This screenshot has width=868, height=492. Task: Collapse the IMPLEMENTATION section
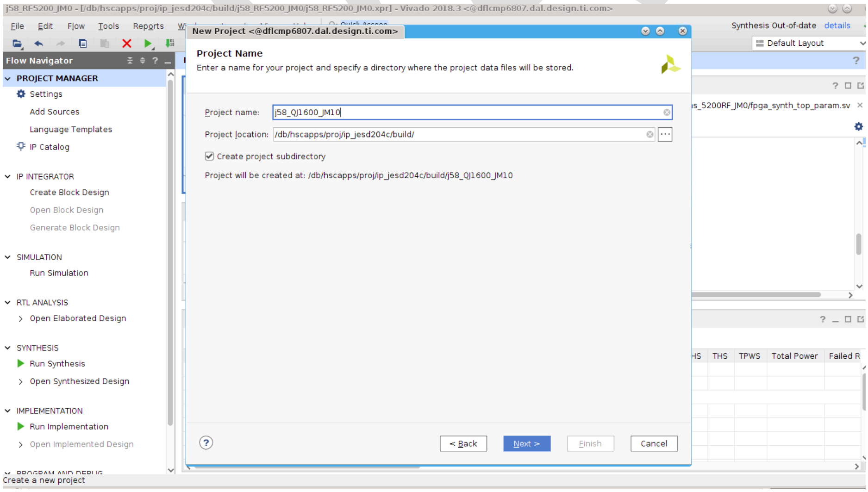[7, 411]
